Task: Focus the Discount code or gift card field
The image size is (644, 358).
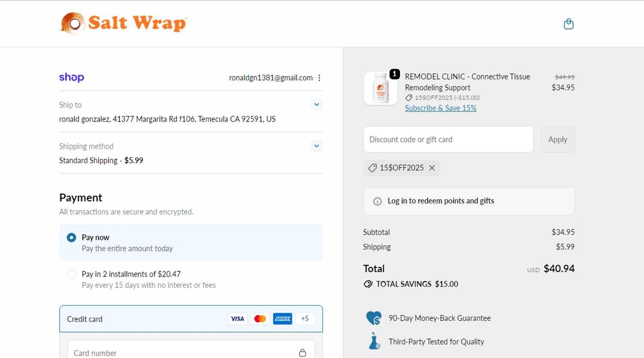Action: 448,140
